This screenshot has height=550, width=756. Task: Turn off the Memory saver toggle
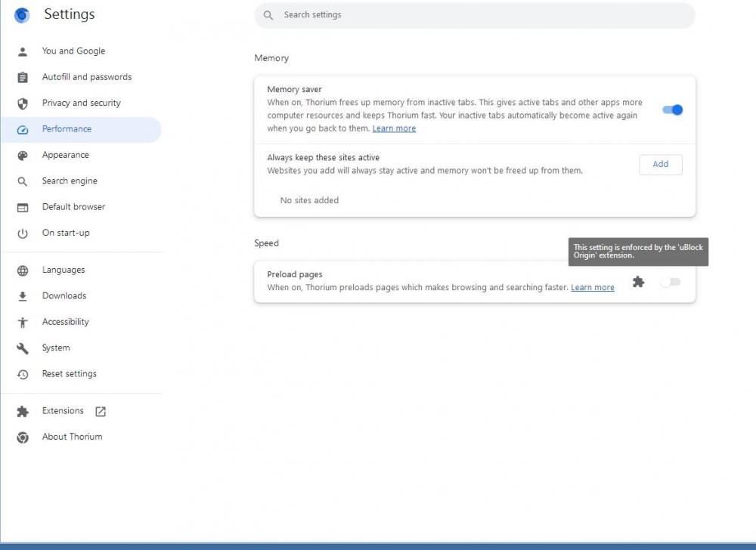point(672,110)
